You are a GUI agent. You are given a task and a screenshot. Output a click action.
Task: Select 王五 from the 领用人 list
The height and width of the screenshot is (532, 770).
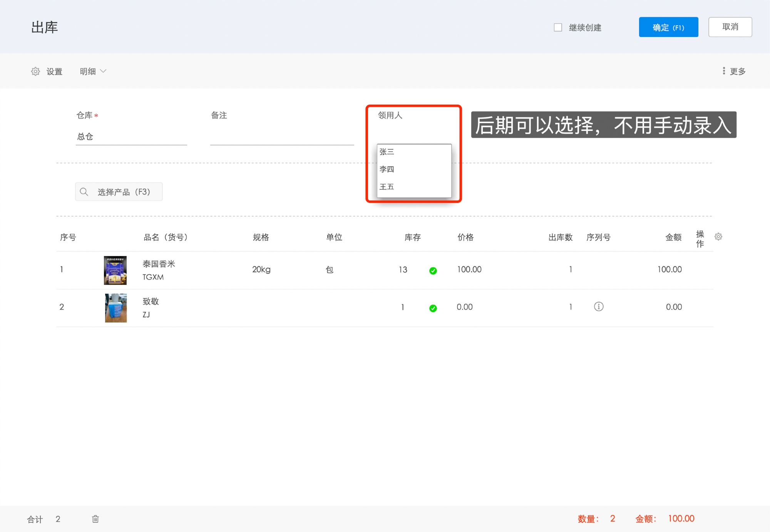[414, 187]
